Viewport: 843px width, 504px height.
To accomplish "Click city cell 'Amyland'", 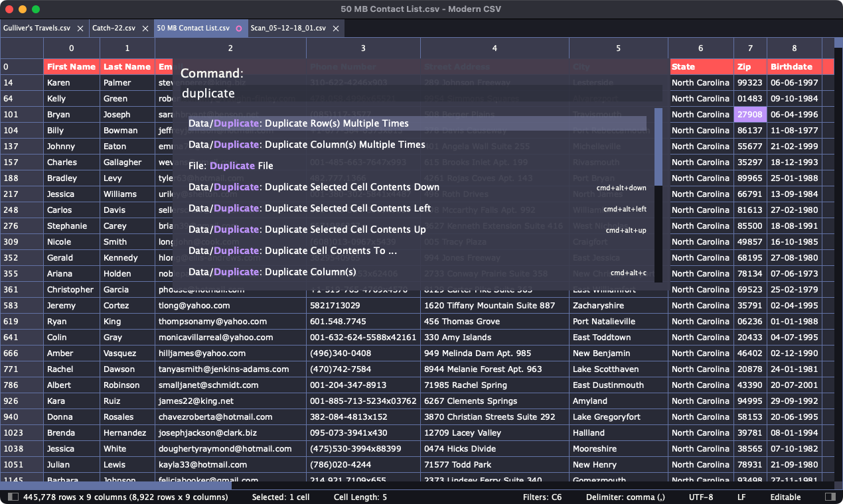I will 619,401.
